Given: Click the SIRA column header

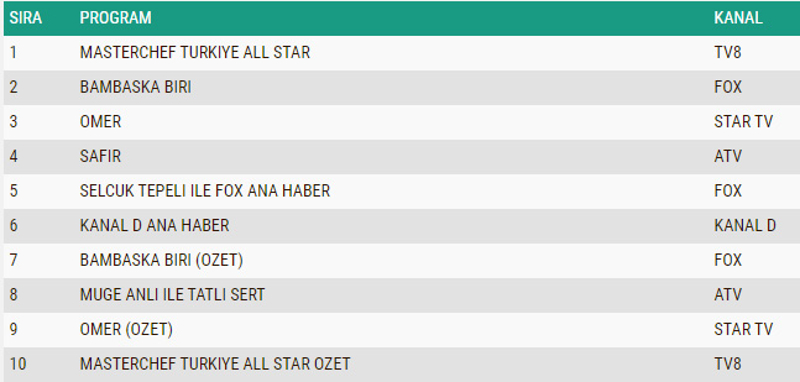Looking at the screenshot, I should click(26, 18).
